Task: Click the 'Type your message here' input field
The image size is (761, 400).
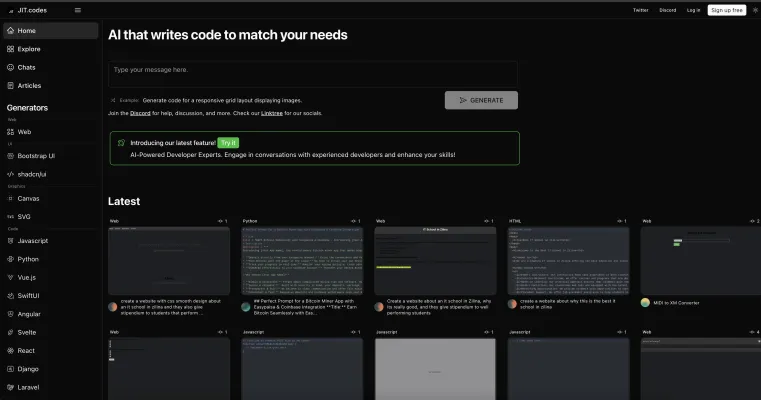Action: click(x=312, y=73)
